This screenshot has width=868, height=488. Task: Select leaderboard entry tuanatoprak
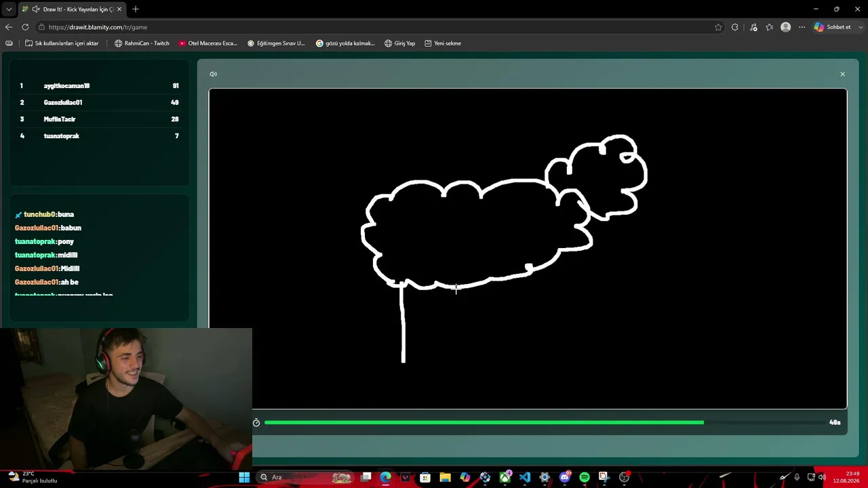tap(99, 136)
